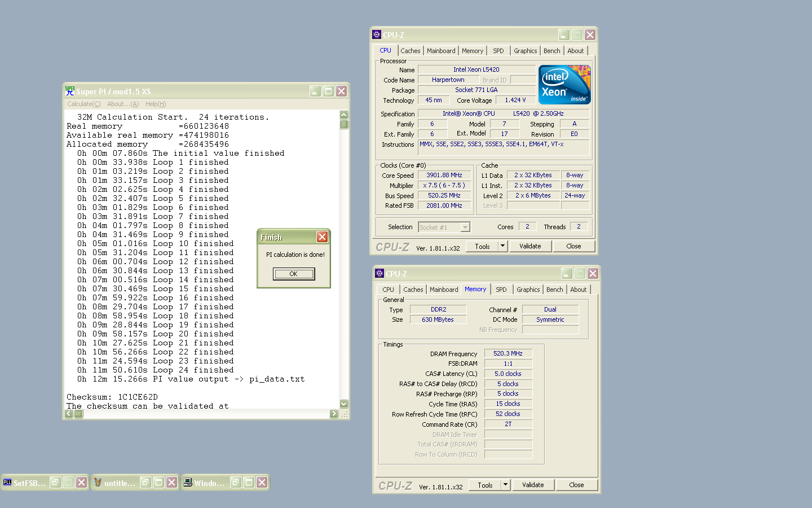Close the SetFSB minimized window
Viewport: 812px width, 508px height.
pos(81,482)
